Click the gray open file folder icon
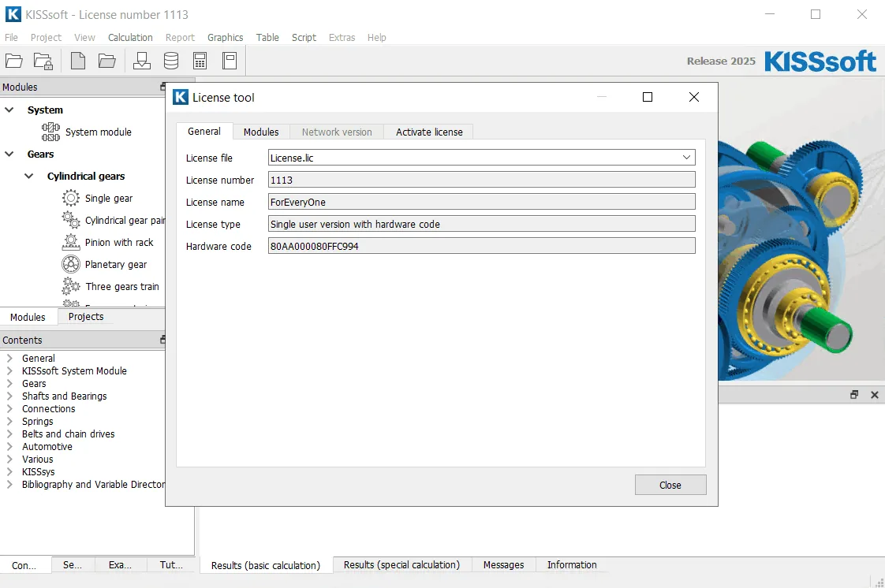885x588 pixels. click(106, 61)
